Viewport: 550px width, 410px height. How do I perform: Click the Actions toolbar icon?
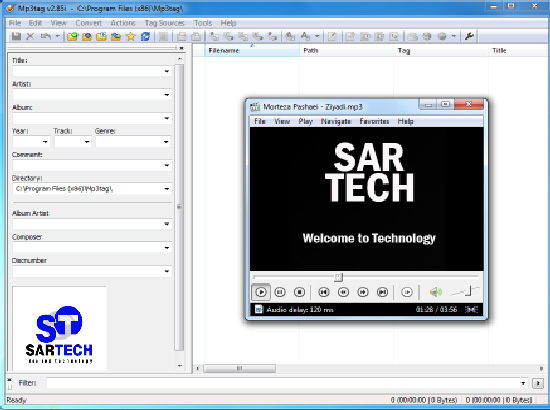coord(290,36)
